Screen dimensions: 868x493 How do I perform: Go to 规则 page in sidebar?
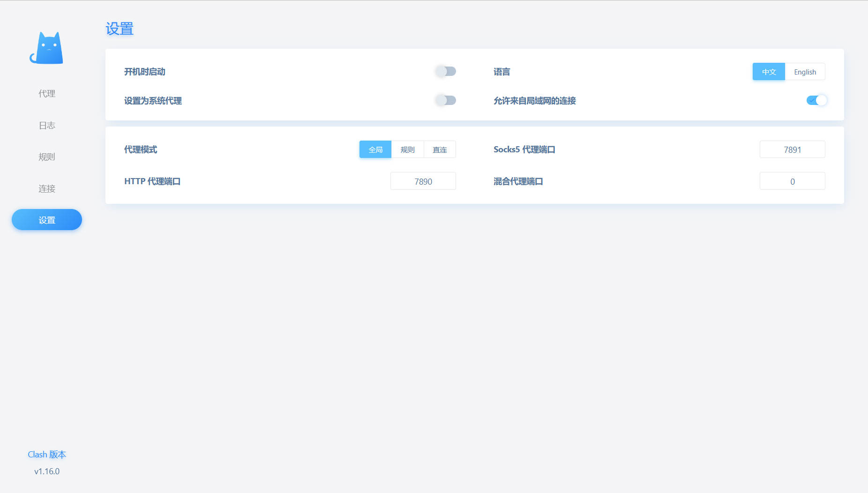click(x=47, y=157)
